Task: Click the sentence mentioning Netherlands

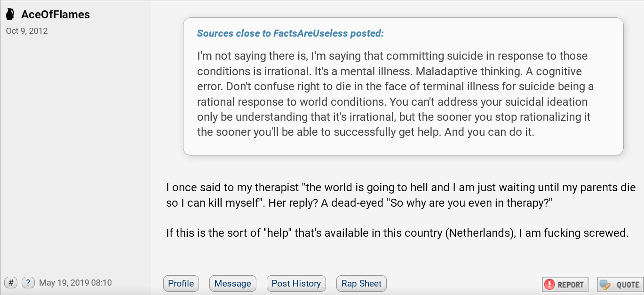Action: (x=398, y=233)
